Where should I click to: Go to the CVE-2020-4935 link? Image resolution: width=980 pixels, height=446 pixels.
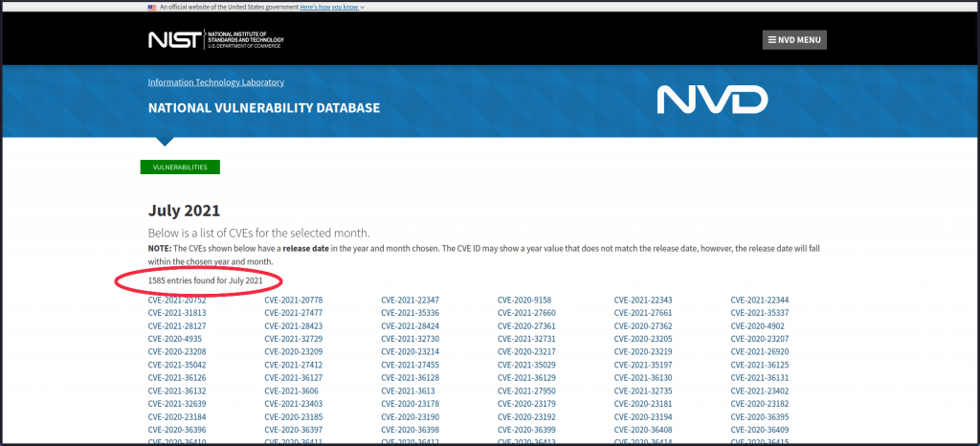click(174, 339)
